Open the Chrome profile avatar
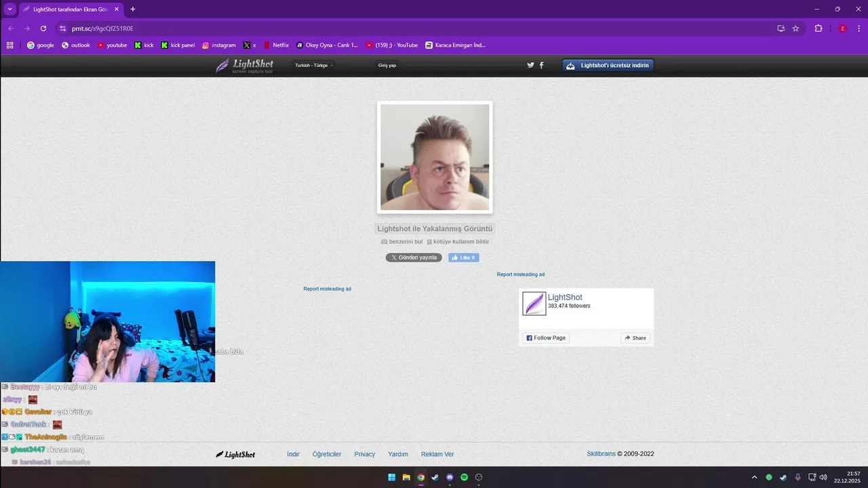 coord(842,28)
